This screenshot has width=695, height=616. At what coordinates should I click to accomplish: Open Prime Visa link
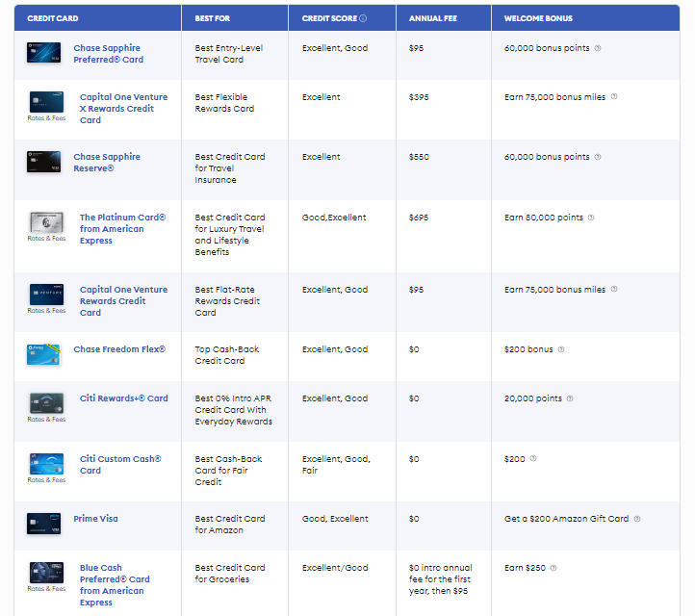(95, 519)
